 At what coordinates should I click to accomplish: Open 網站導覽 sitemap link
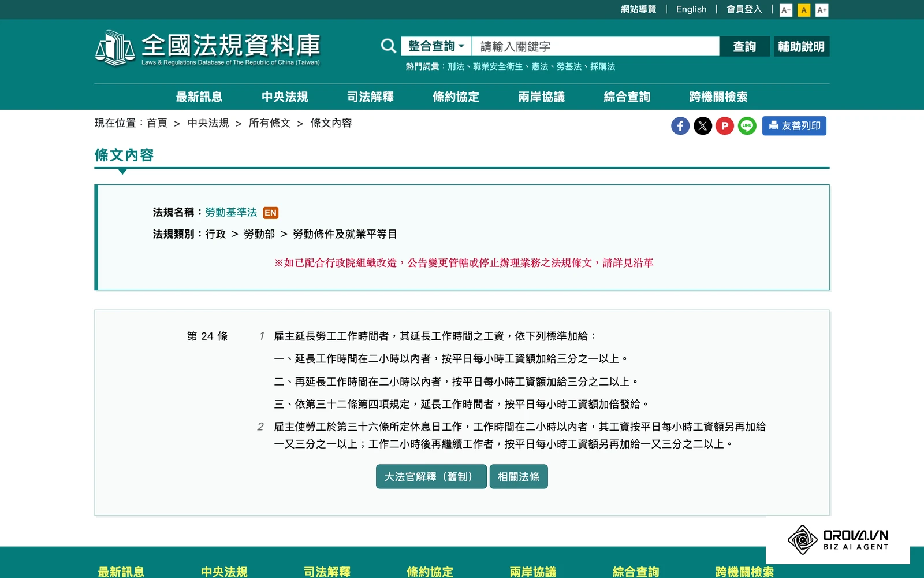tap(638, 9)
